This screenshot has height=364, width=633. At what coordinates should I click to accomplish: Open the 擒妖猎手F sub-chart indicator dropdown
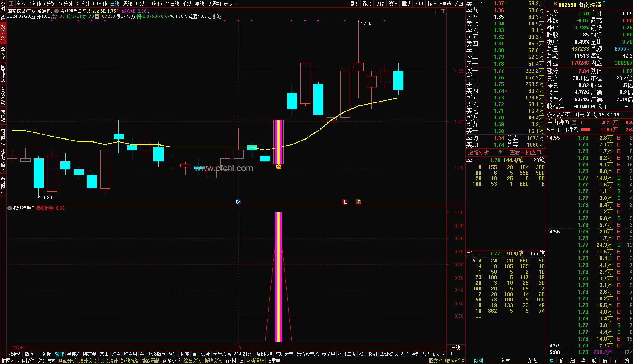coord(10,208)
